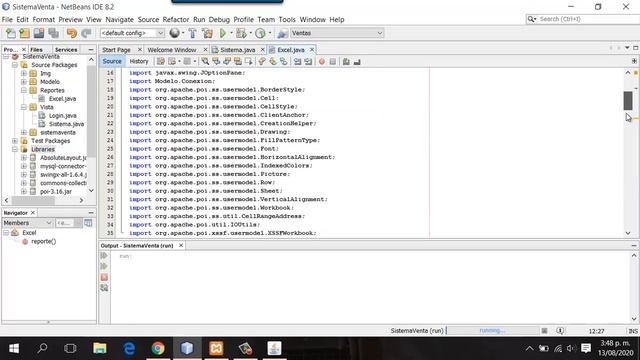The width and height of the screenshot is (640, 360).
Task: Switch to the Start Page tab
Action: point(116,50)
